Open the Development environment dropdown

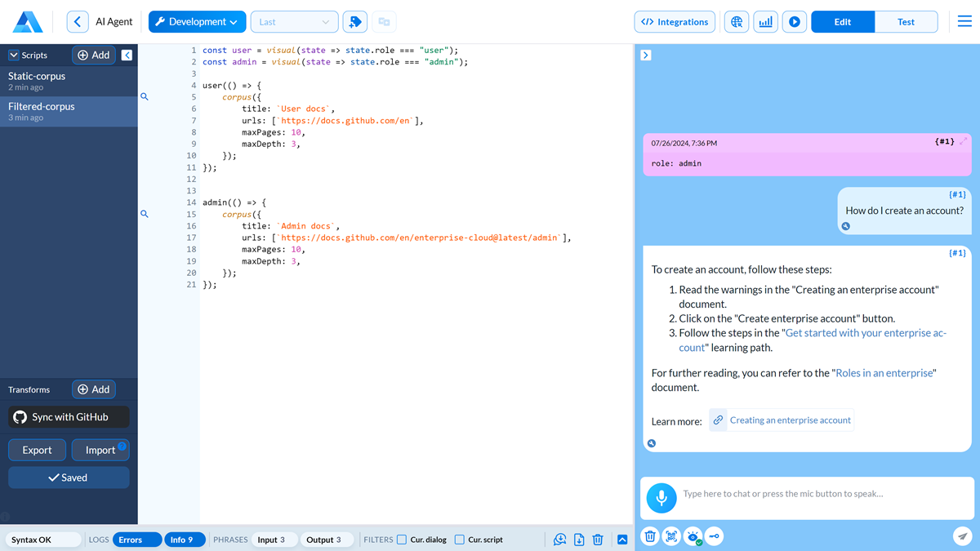(x=197, y=22)
